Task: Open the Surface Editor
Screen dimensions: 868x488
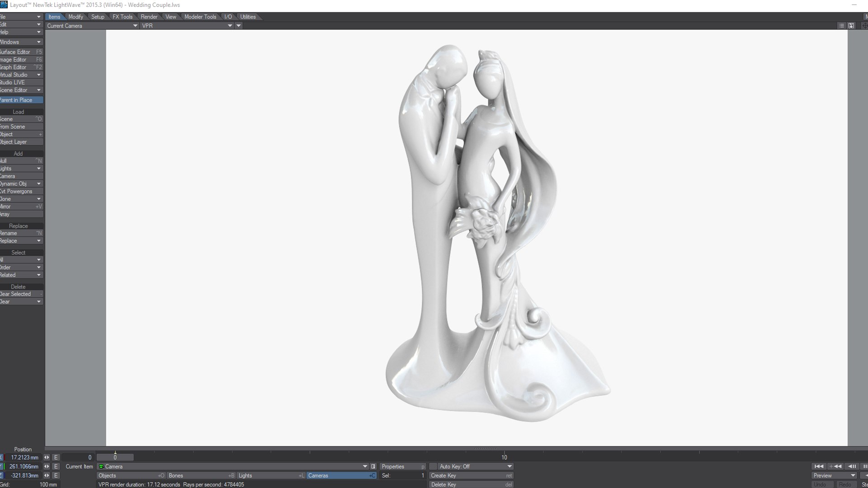Action: click(21, 52)
